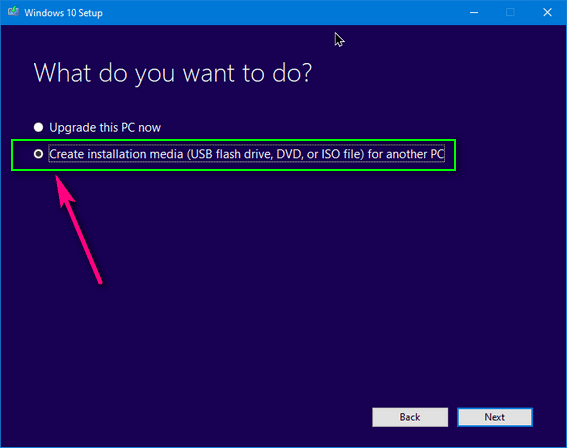Click the word 'DVD' in the second option
The width and height of the screenshot is (567, 448).
(x=289, y=154)
